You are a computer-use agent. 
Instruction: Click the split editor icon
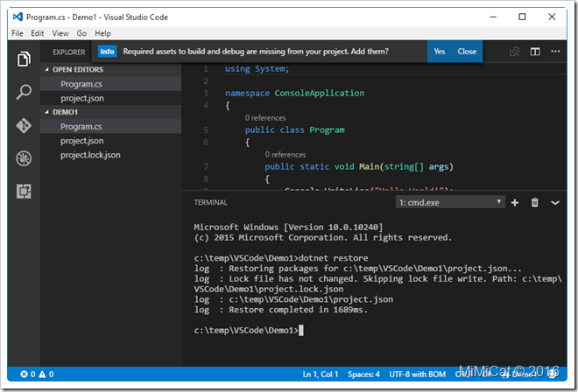pos(535,52)
